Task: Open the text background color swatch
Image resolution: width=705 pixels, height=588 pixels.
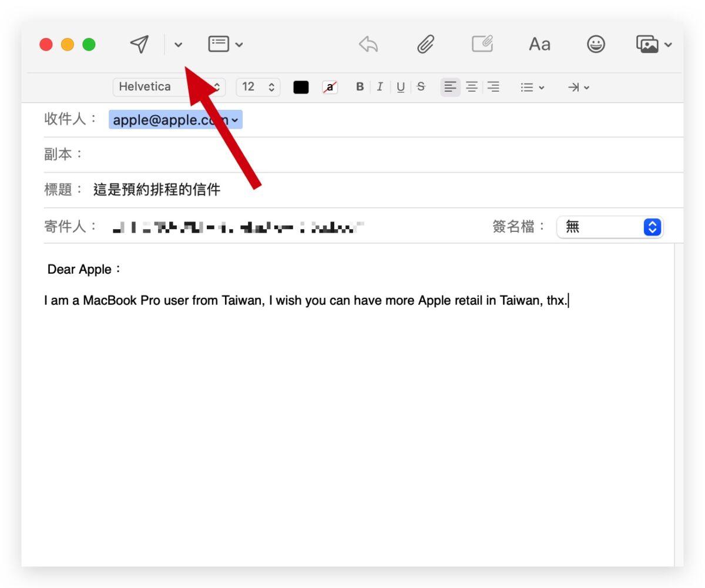Action: pyautogui.click(x=330, y=87)
